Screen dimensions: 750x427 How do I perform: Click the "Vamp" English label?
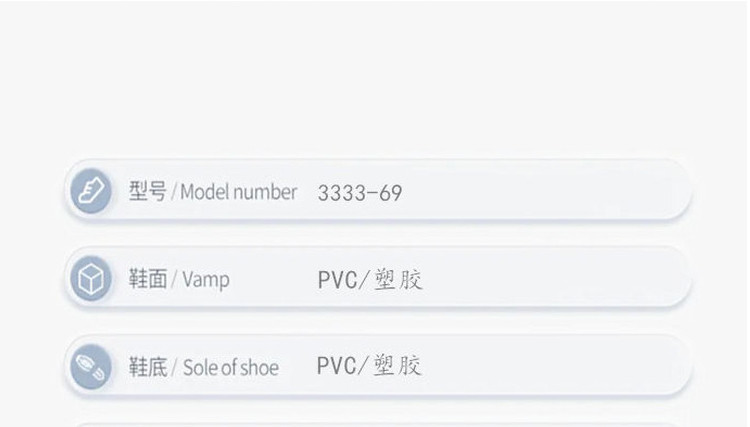(206, 280)
